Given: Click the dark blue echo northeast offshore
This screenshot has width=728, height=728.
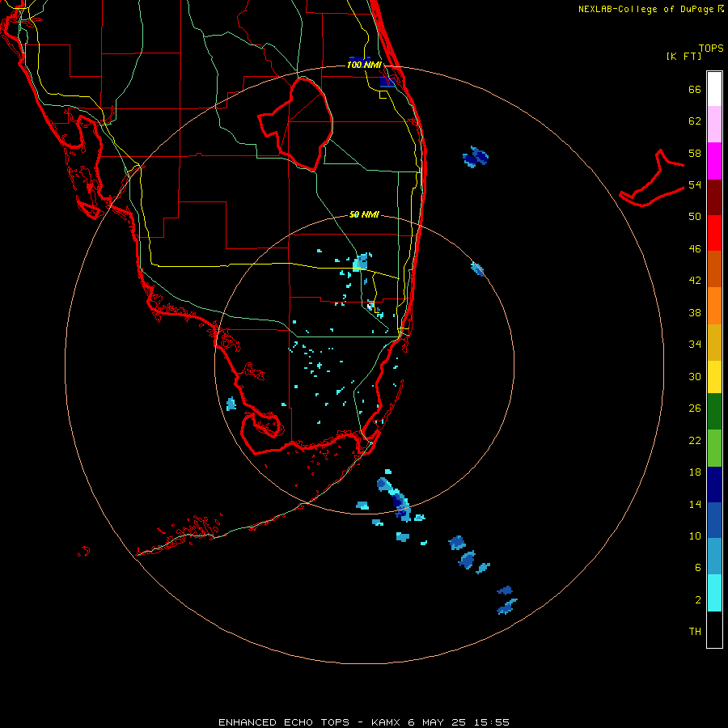Looking at the screenshot, I should point(476,157).
